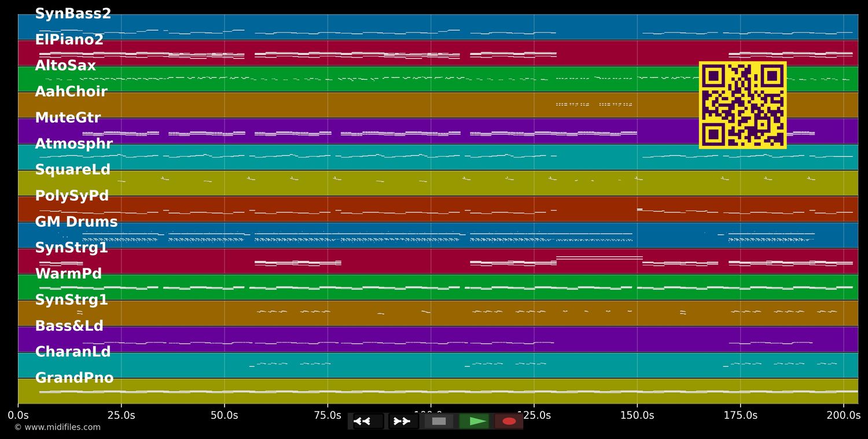868x439 pixels.
Task: Click the SquareLd track label
Action: coord(72,170)
